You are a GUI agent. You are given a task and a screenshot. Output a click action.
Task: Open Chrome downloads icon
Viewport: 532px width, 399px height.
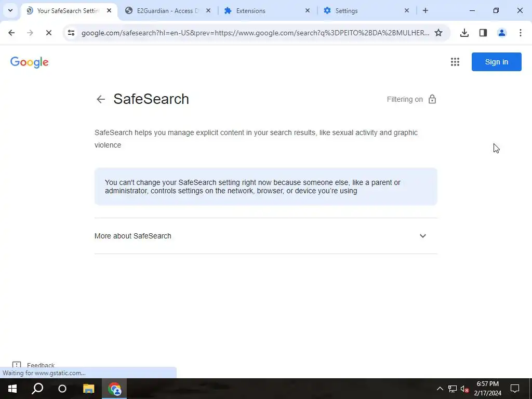(x=464, y=33)
